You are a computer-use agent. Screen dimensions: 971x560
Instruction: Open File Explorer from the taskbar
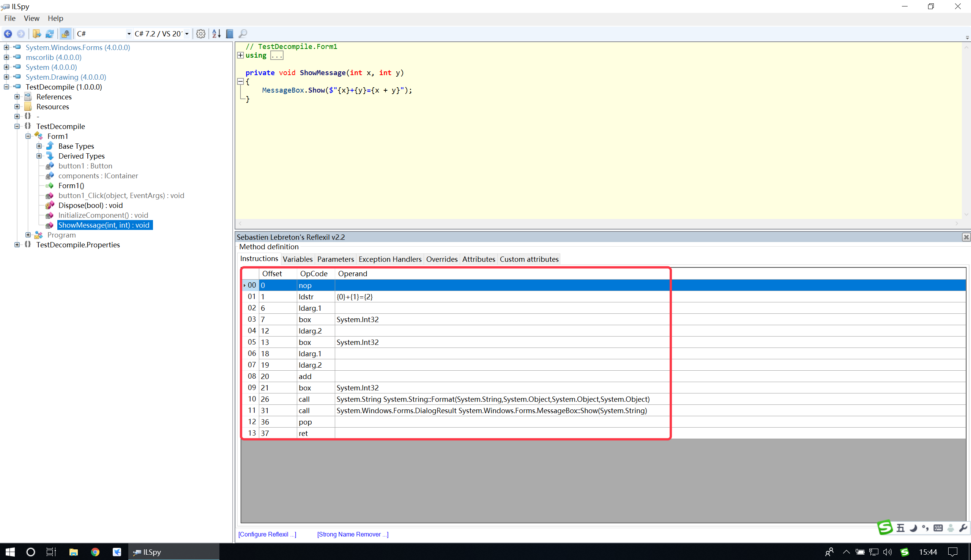tap(74, 552)
